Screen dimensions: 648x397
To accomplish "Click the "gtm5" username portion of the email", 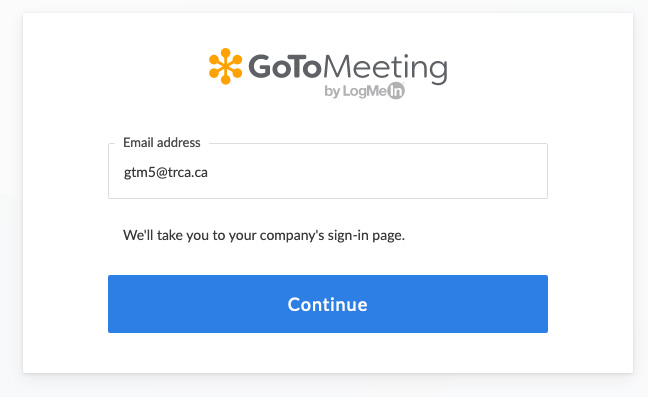I will click(139, 173).
